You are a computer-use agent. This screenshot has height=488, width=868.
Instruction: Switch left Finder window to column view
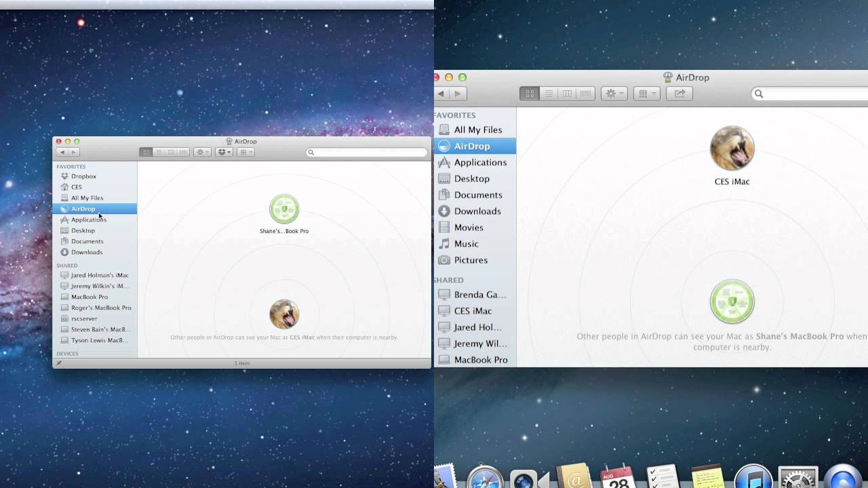click(170, 152)
